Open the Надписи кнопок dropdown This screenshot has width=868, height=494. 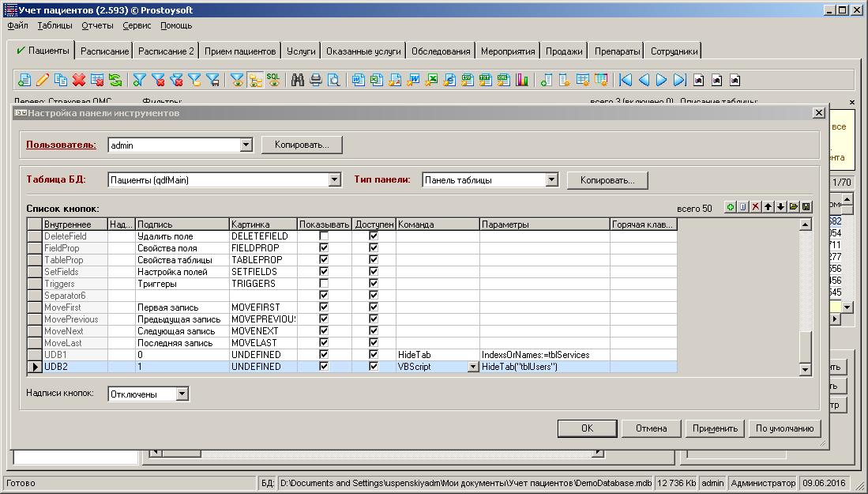coord(182,394)
